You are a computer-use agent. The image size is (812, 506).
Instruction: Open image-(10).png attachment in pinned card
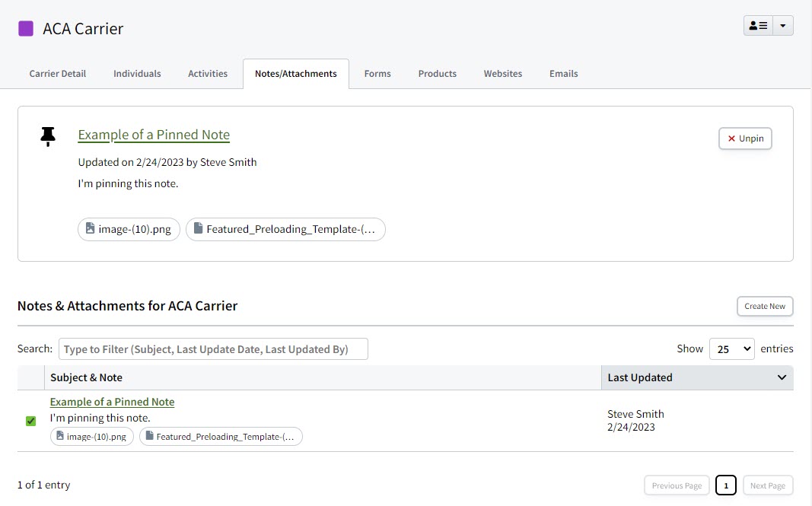(129, 229)
